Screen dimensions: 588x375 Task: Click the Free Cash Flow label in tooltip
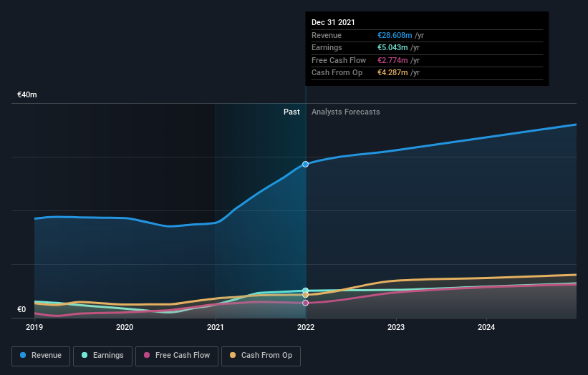coord(339,60)
